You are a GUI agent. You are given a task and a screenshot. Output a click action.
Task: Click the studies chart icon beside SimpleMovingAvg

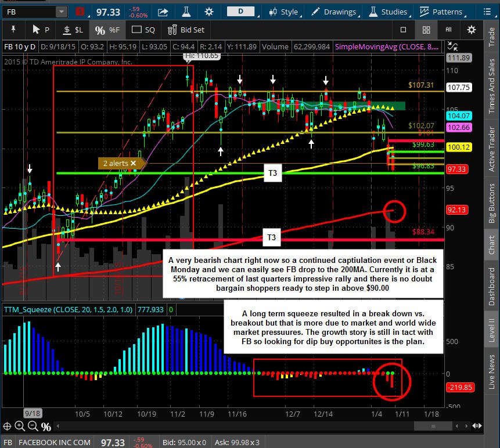(452, 46)
